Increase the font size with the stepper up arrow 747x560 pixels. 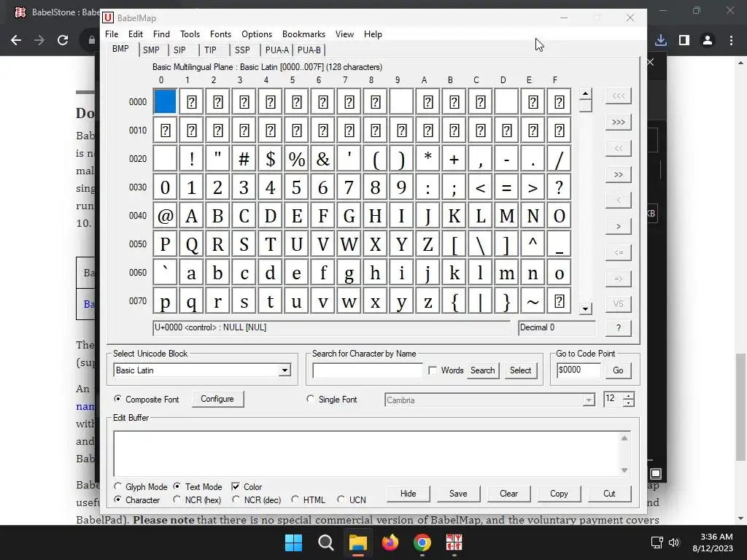coord(629,396)
